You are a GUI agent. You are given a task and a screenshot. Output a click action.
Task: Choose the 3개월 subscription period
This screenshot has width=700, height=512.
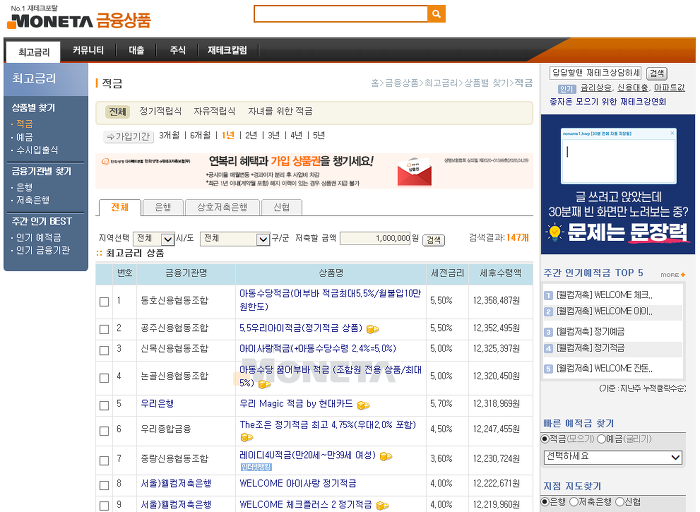pyautogui.click(x=169, y=135)
